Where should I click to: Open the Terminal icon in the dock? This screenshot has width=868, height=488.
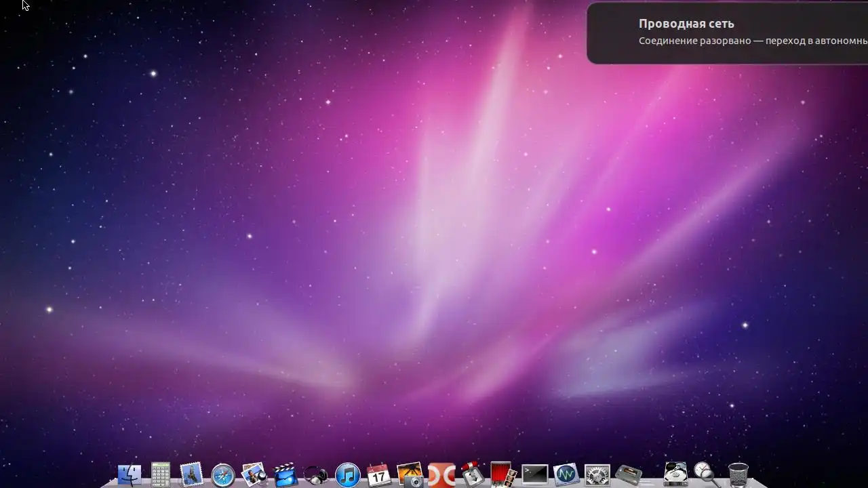click(534, 475)
